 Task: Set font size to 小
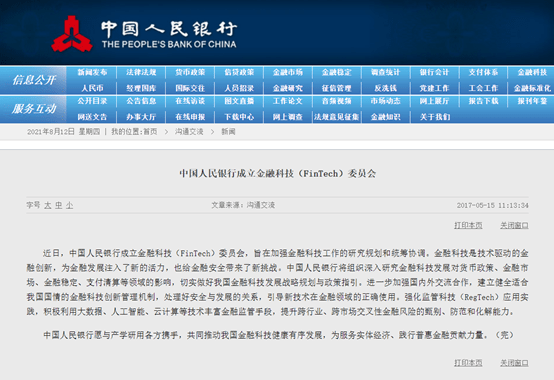coord(70,205)
